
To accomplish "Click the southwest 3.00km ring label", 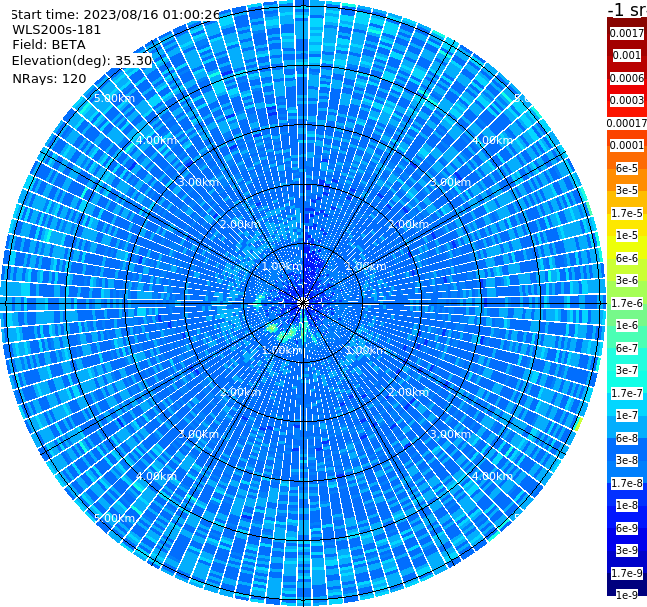I will 198,434.
